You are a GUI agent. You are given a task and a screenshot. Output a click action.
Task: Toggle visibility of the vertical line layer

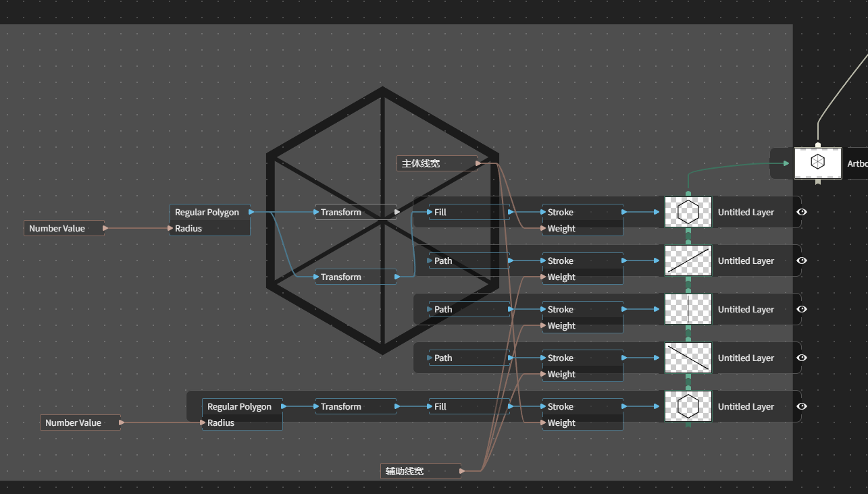click(x=802, y=309)
